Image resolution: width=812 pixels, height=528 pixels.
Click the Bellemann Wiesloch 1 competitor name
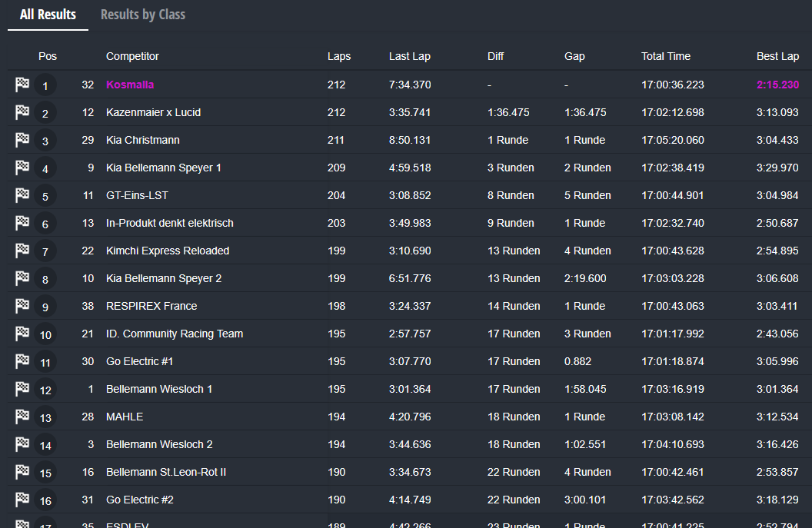[x=158, y=389]
